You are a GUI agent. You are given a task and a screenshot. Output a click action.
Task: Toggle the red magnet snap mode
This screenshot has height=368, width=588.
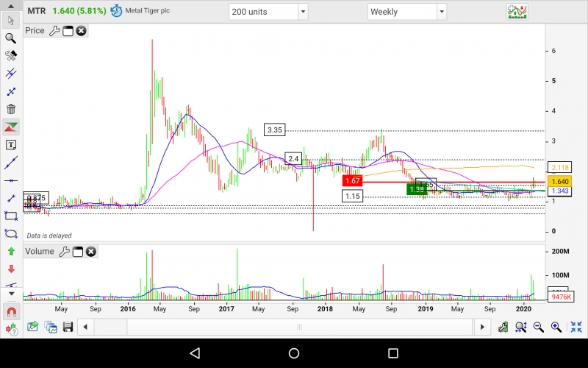[11, 311]
